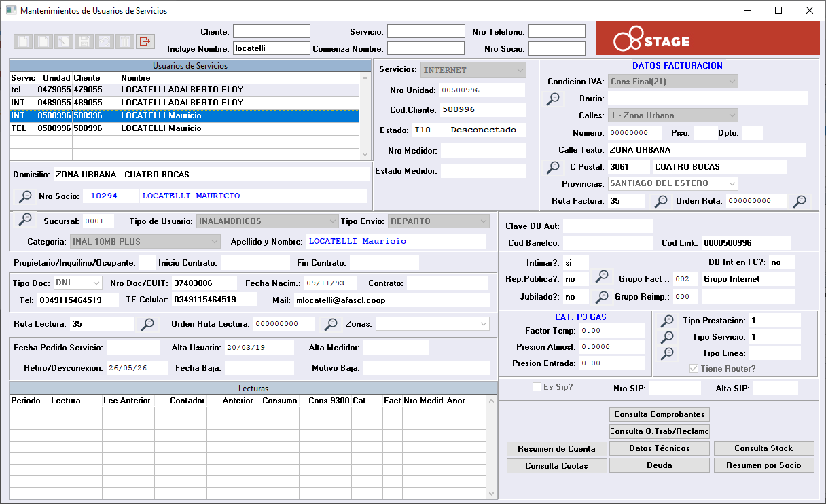
Task: Open lookup icon beside Grupo Fact
Action: (601, 276)
